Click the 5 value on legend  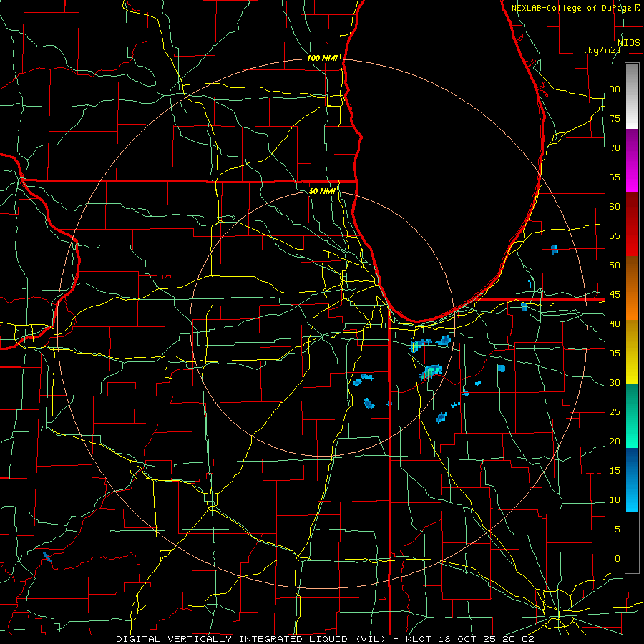pyautogui.click(x=618, y=530)
